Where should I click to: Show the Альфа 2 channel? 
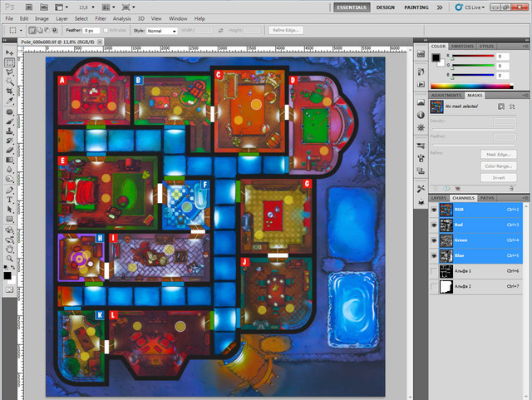[434, 286]
